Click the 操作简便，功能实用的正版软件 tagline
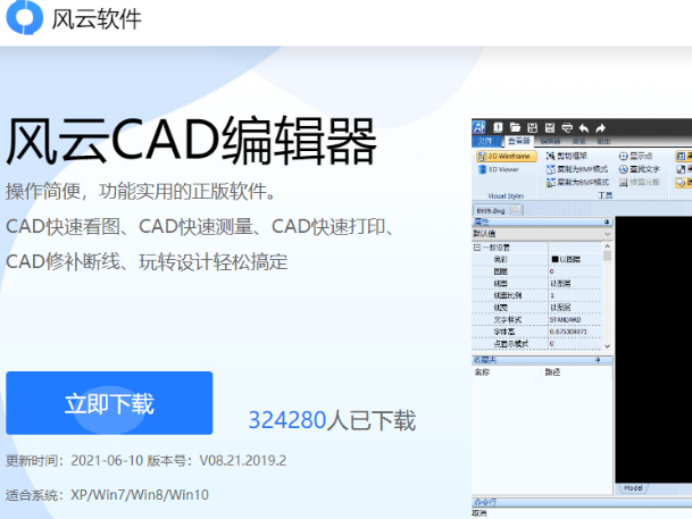Screen dimensions: 692x519 click(x=141, y=192)
